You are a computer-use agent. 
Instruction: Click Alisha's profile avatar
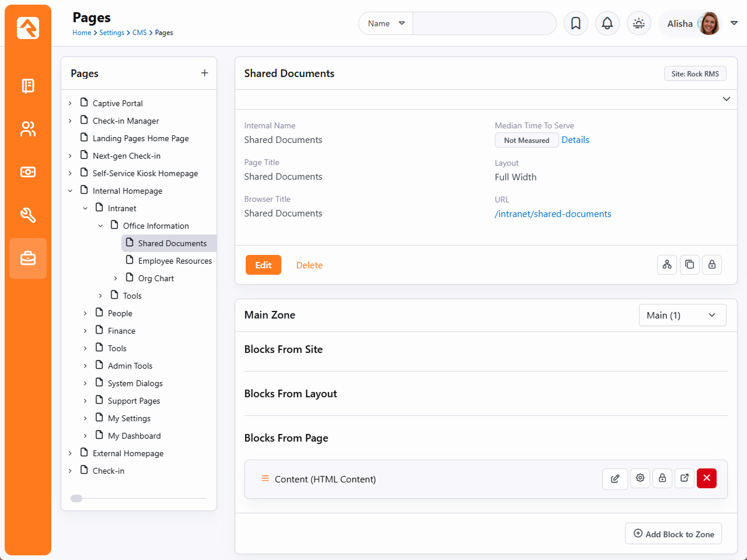click(x=708, y=23)
